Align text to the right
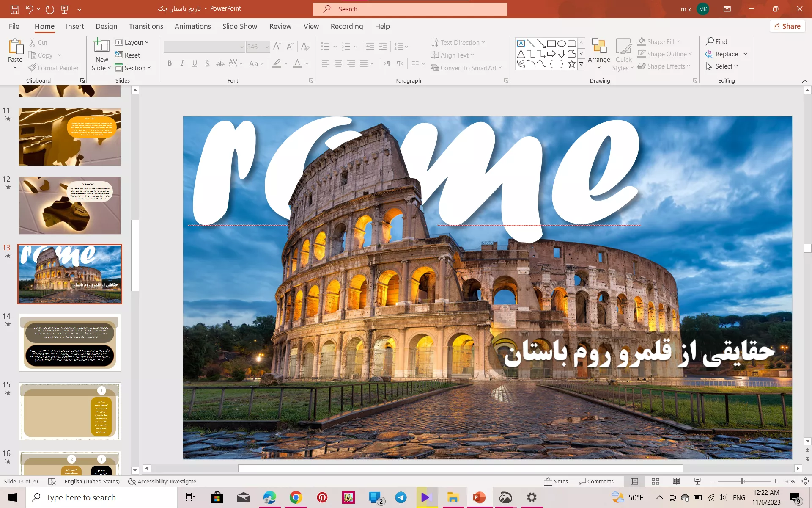The image size is (812, 508). tap(351, 63)
